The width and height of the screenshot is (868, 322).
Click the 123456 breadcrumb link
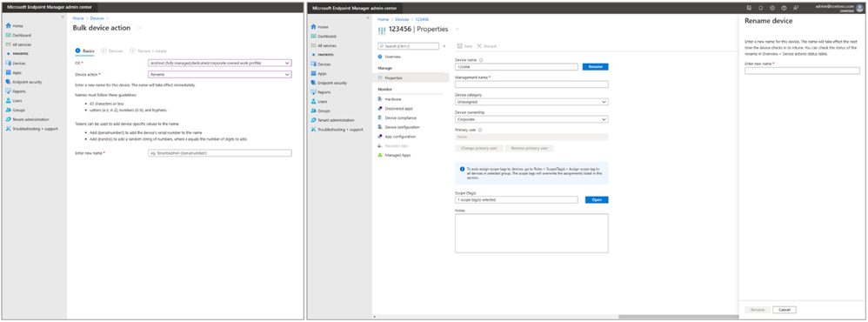point(422,19)
